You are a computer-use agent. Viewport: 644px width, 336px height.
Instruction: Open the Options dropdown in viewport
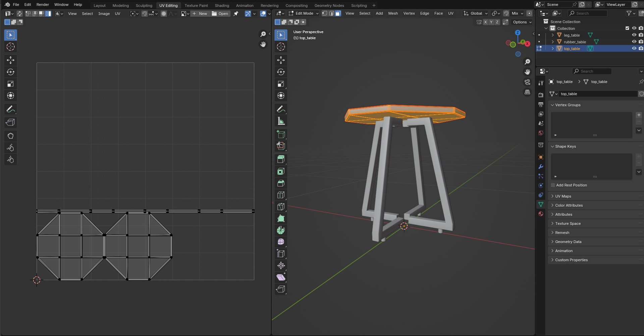click(x=522, y=22)
